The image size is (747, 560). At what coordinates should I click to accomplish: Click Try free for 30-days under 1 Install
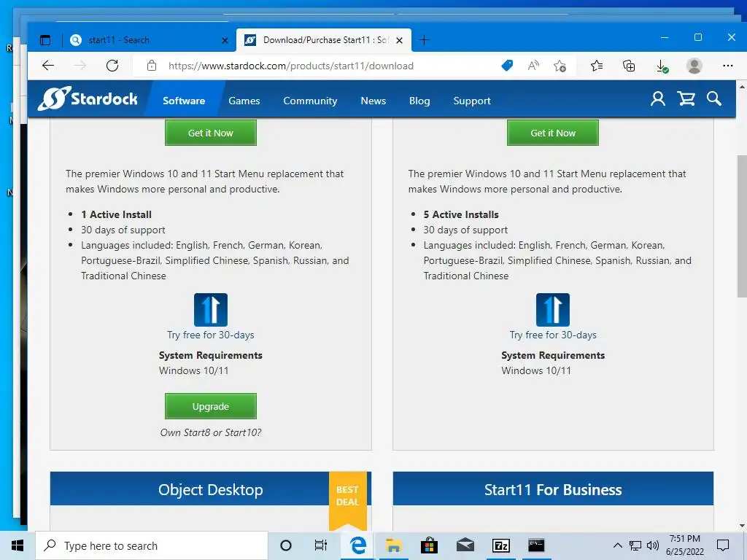click(x=211, y=335)
